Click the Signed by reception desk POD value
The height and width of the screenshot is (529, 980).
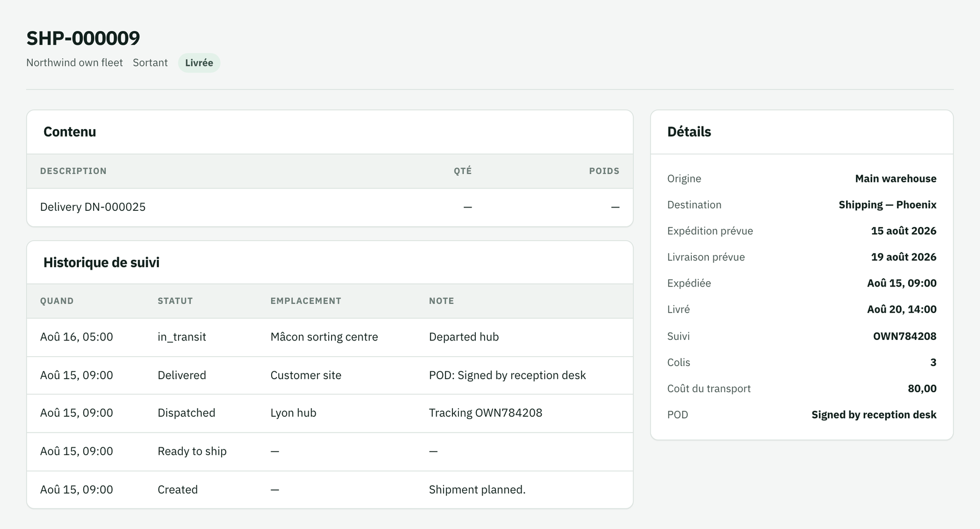tap(874, 415)
